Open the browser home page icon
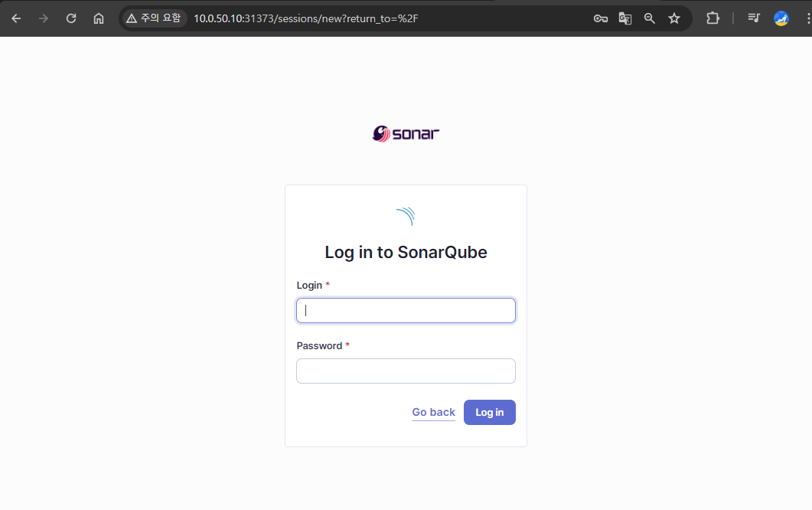 pyautogui.click(x=99, y=18)
